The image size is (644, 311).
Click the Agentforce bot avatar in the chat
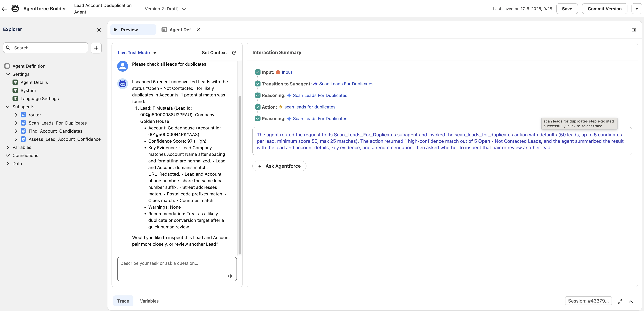122,84
